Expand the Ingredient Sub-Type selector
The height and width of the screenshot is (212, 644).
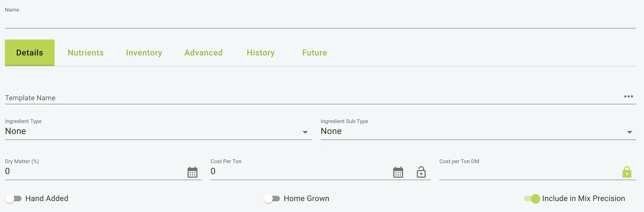pos(630,132)
